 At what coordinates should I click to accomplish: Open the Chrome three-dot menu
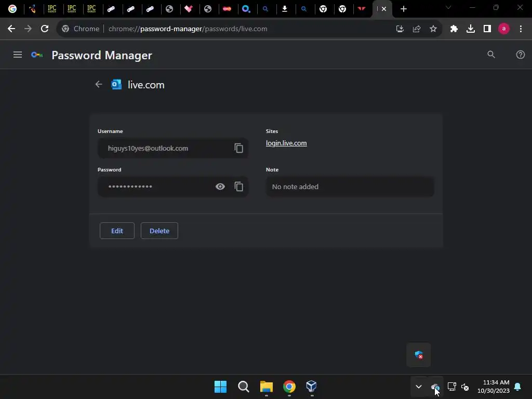click(x=521, y=29)
